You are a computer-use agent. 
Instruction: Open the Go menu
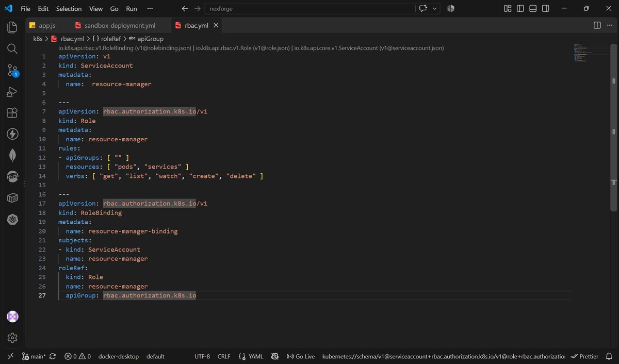(115, 9)
